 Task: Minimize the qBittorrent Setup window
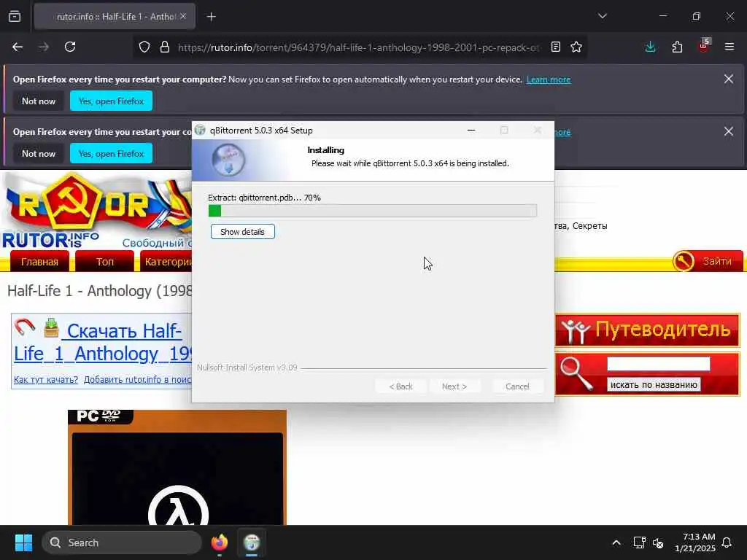click(x=471, y=130)
